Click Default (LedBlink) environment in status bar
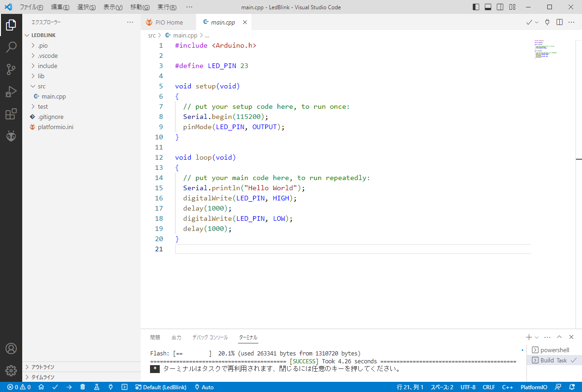 (160, 387)
